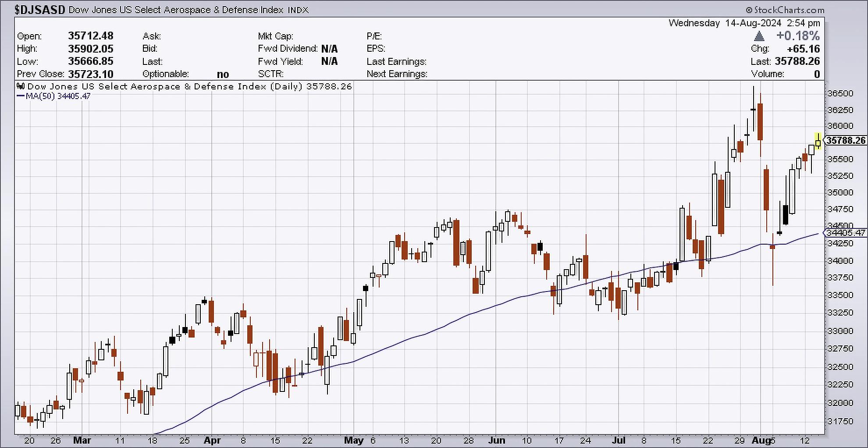Click the yellow-highlighted latest candlestick

[818, 142]
